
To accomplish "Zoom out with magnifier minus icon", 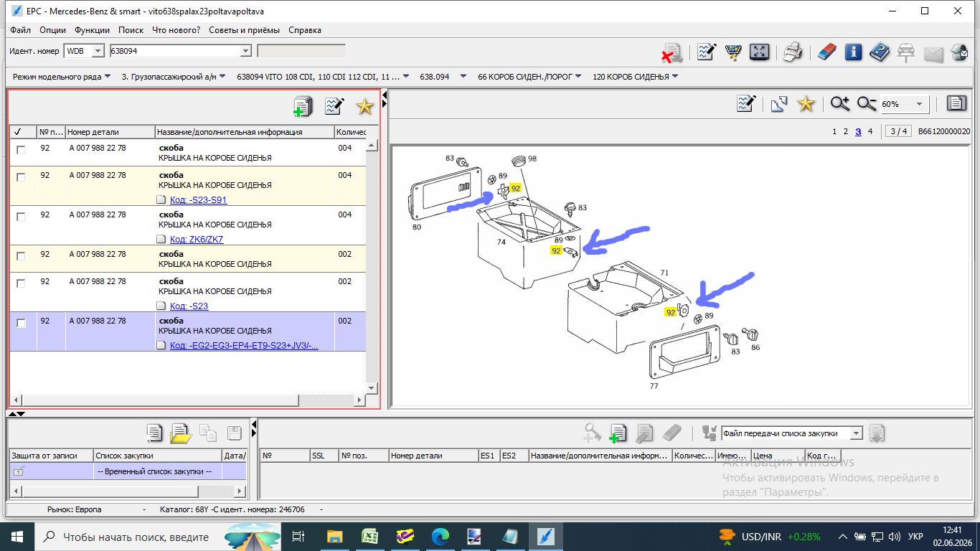I will point(867,104).
